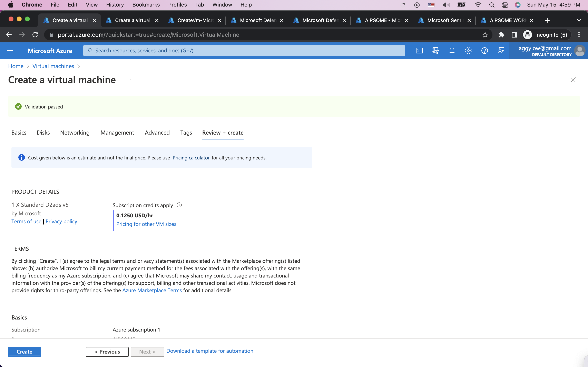
Task: Click the Subscription credits info icon
Action: tap(179, 205)
